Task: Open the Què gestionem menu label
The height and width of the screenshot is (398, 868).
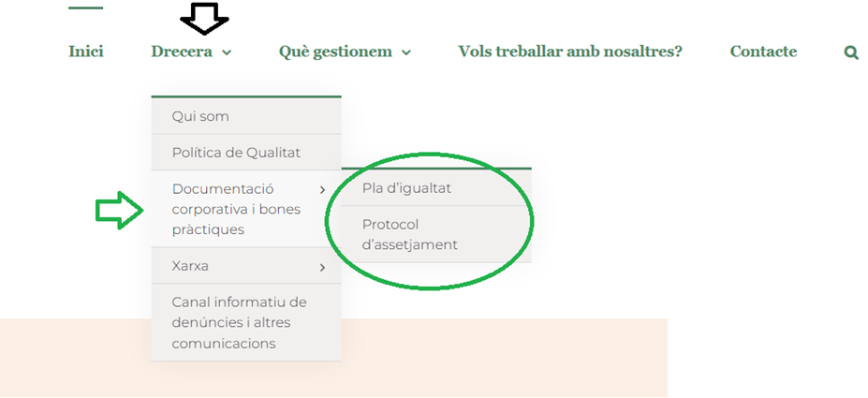Action: coord(335,52)
